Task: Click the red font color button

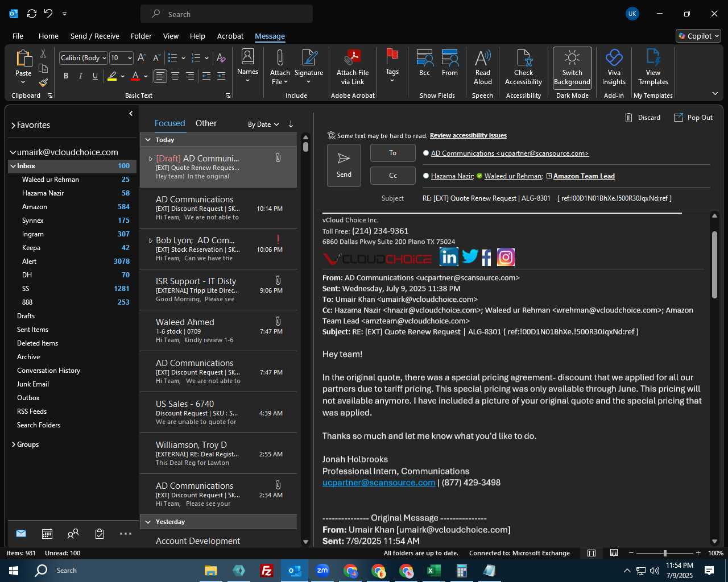Action: (135, 76)
